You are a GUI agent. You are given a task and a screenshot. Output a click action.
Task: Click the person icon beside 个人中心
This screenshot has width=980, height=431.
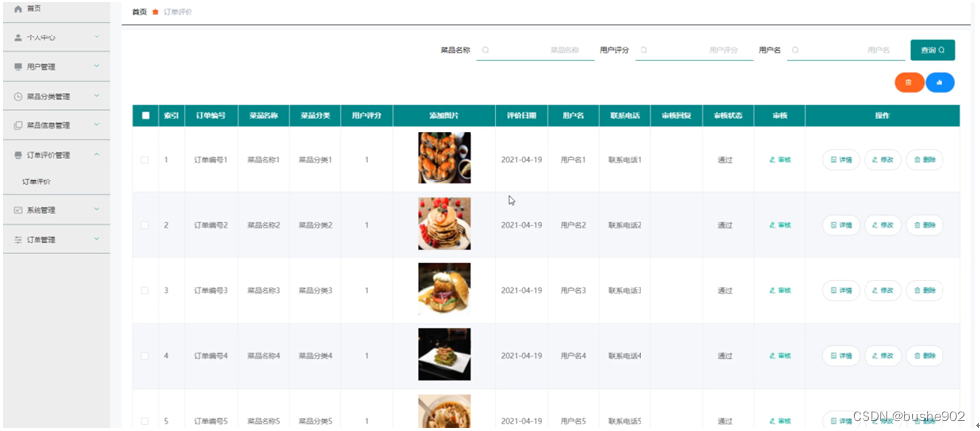tap(18, 37)
